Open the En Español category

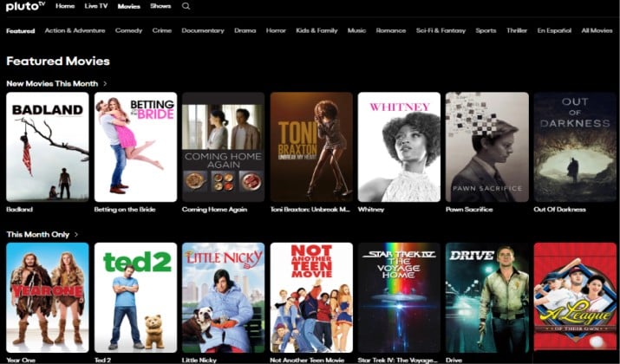tap(554, 30)
